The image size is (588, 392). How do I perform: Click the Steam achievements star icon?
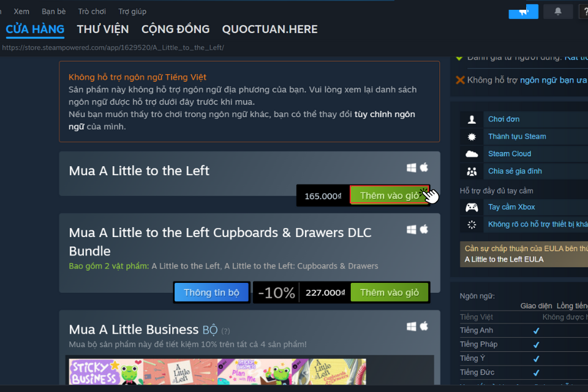point(472,137)
